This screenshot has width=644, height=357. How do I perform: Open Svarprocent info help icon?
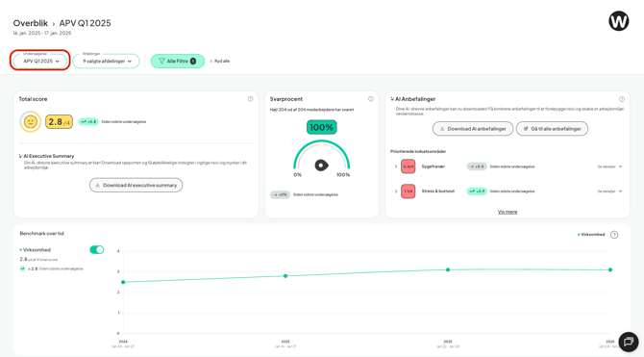point(370,99)
